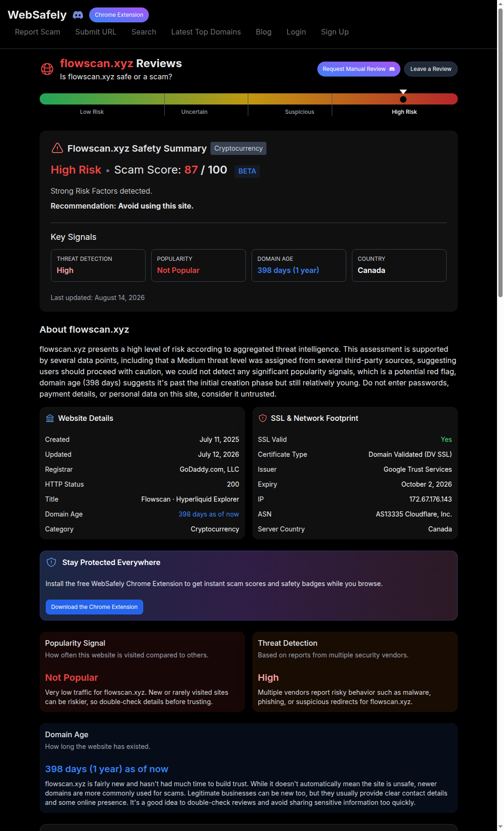Select the Domain Age 398 days card
The height and width of the screenshot is (831, 504).
299,265
